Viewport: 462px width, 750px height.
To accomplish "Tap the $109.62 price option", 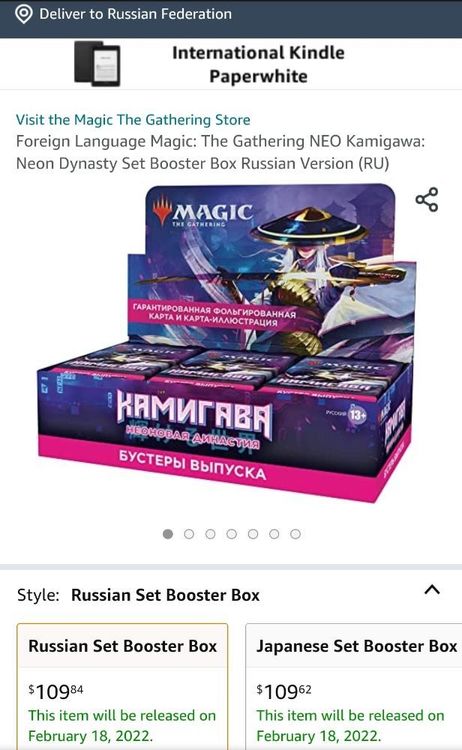I will (x=284, y=691).
